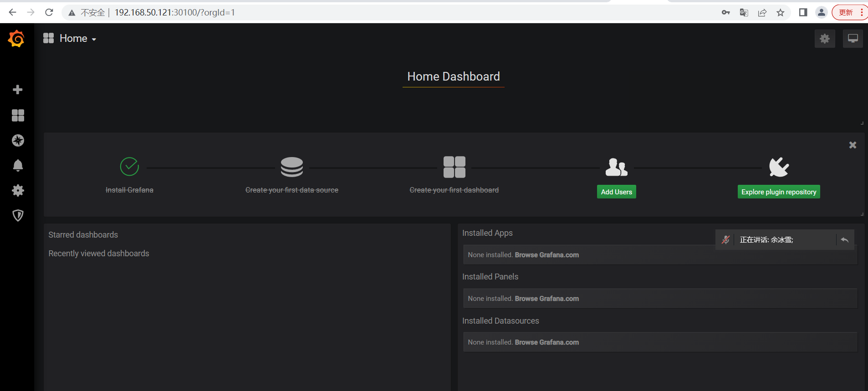Open dashboard settings gear at top right

click(825, 39)
